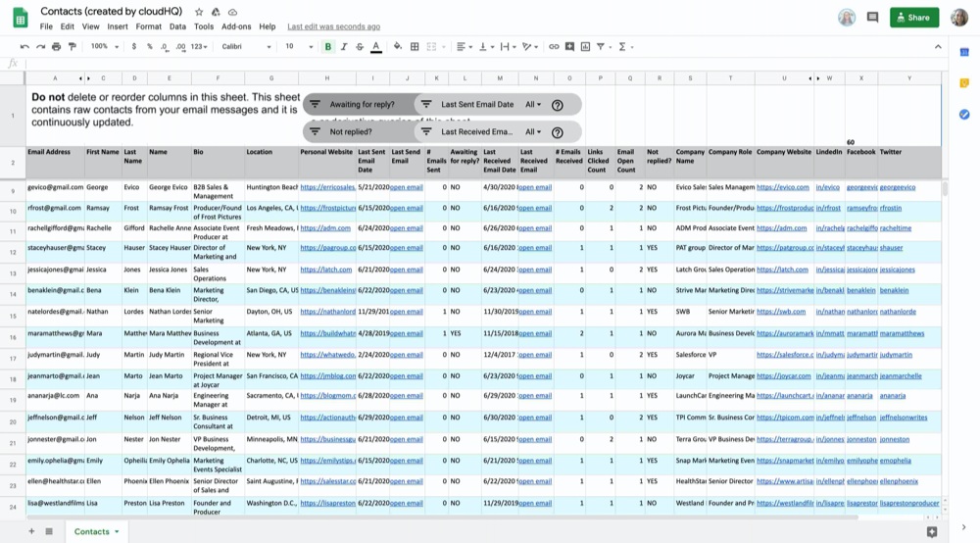Click the print icon

click(x=56, y=47)
